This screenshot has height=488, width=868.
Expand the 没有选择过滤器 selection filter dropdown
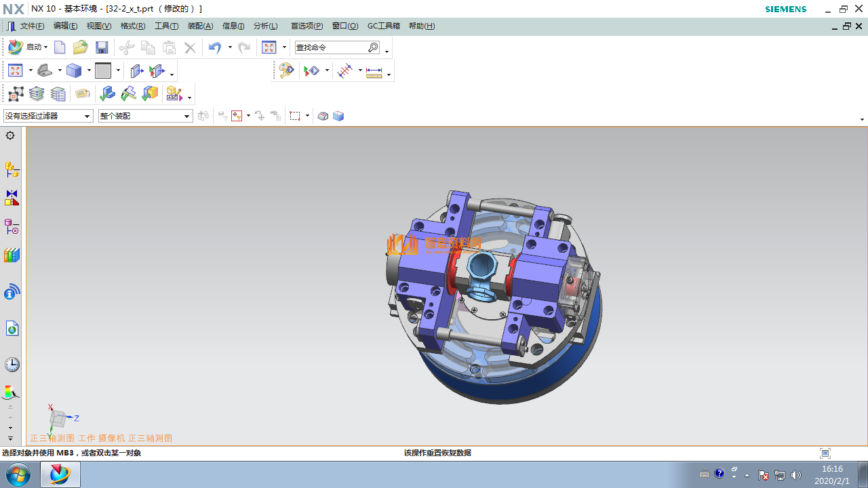click(x=87, y=117)
